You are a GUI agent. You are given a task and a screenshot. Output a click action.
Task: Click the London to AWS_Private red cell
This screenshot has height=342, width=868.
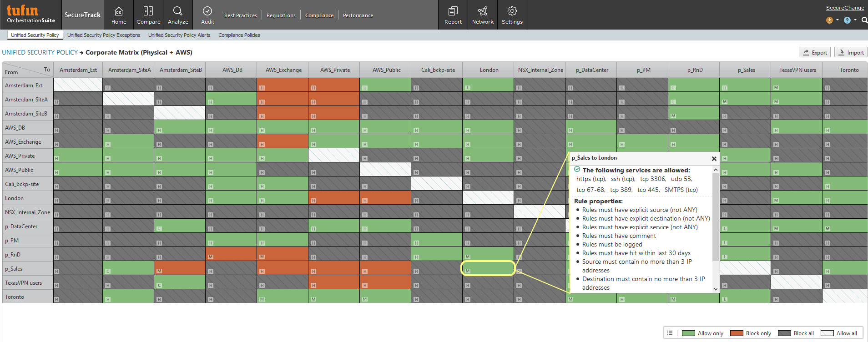click(x=334, y=197)
